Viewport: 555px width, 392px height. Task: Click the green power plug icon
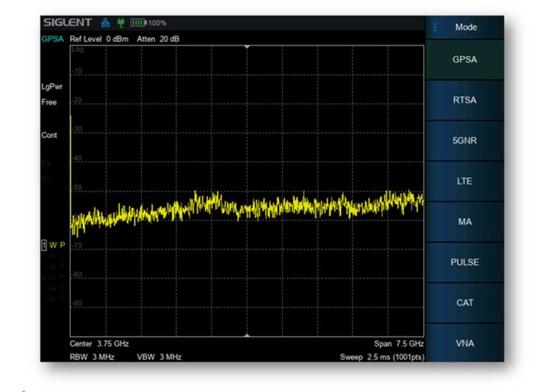click(121, 23)
